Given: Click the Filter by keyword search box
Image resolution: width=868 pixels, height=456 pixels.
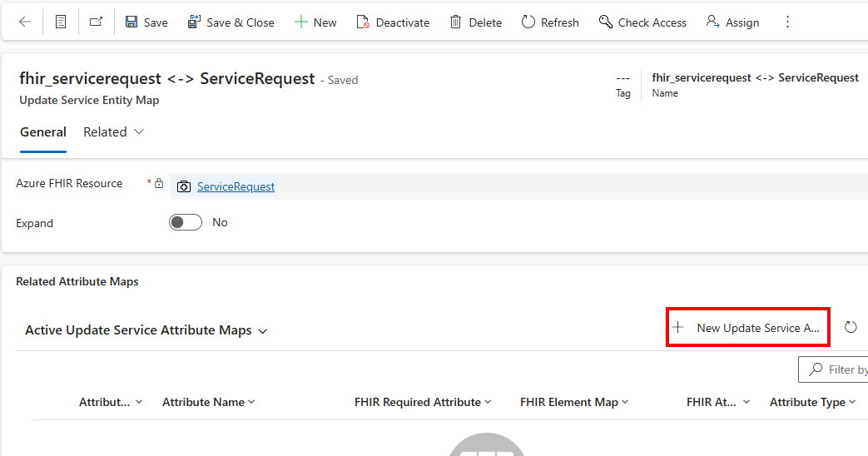Looking at the screenshot, I should click(x=833, y=369).
